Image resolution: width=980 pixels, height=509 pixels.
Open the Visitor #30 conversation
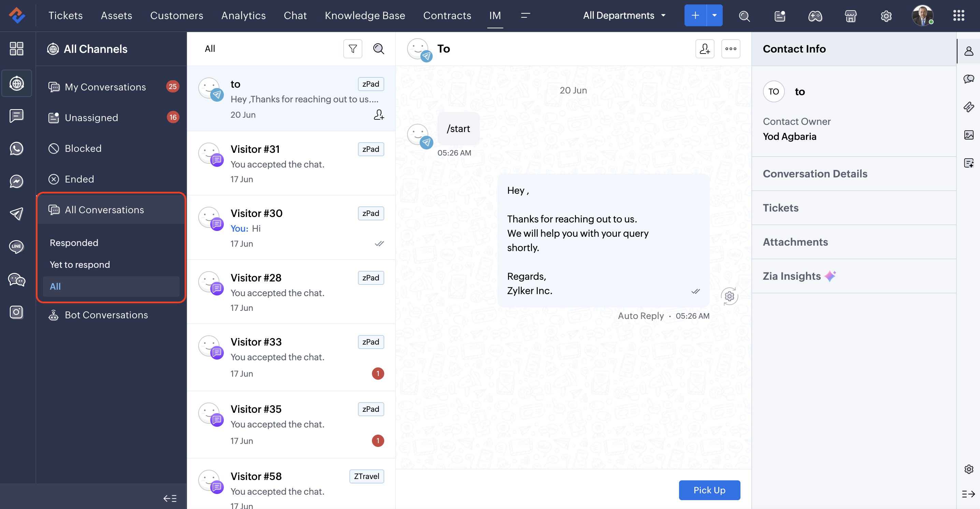291,228
